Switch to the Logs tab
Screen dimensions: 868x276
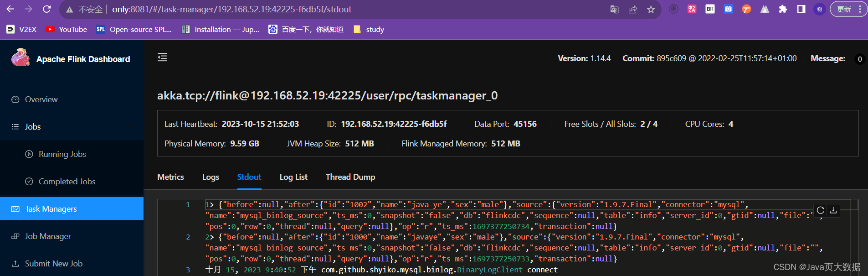[211, 177]
